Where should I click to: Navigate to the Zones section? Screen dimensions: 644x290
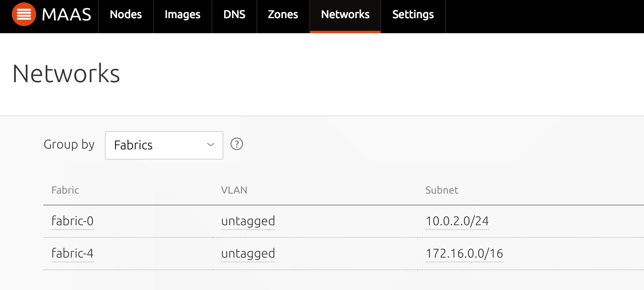pos(283,15)
